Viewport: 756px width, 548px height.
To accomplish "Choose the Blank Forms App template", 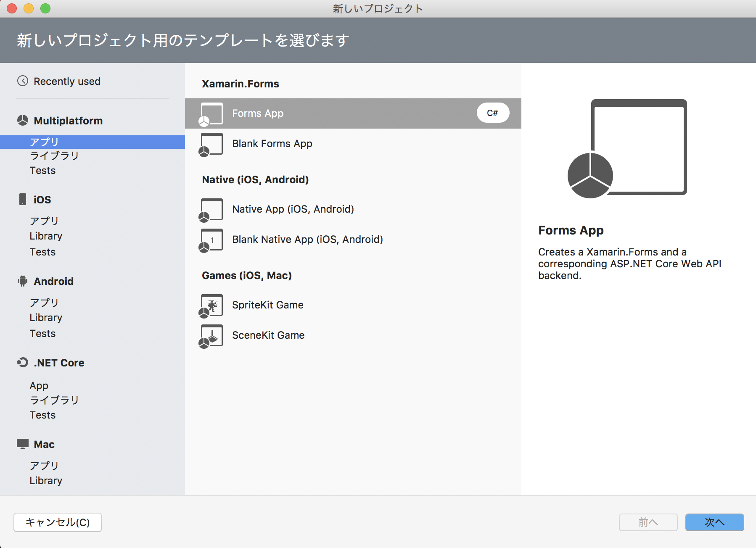I will pyautogui.click(x=272, y=143).
